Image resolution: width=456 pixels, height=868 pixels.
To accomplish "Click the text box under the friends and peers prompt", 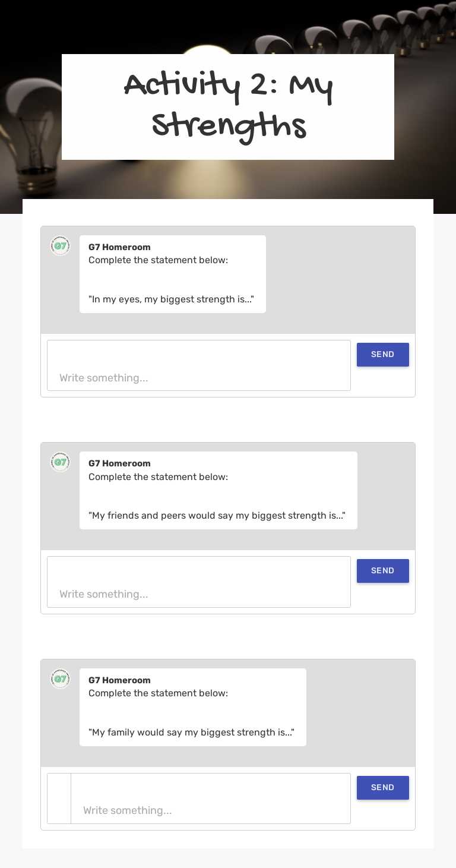I will (x=199, y=582).
